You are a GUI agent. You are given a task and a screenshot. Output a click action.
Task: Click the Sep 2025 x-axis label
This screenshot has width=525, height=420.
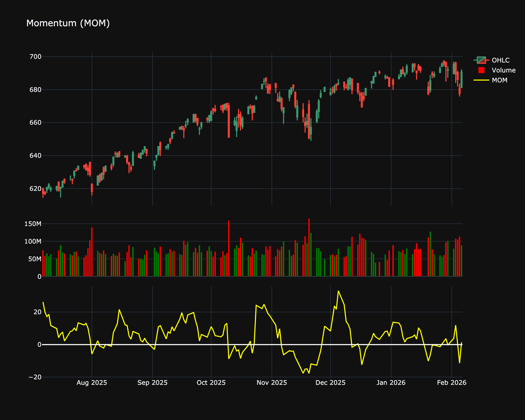(152, 383)
